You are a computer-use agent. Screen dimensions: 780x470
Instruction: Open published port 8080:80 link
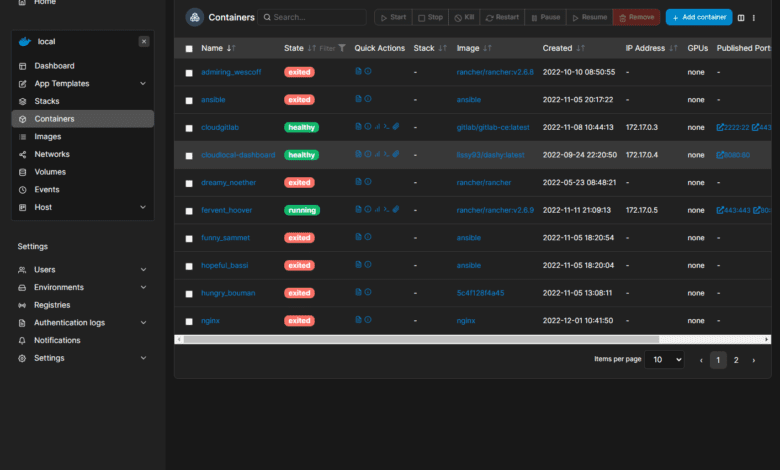733,155
